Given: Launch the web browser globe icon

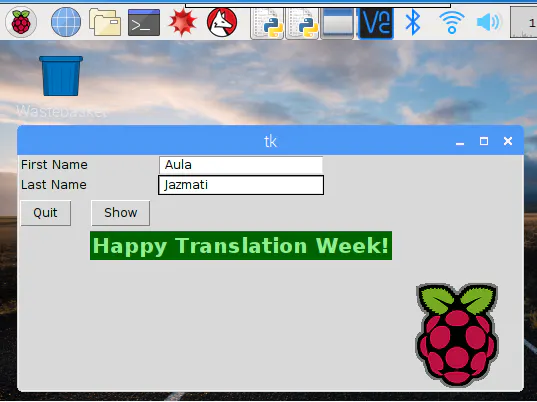Looking at the screenshot, I should [x=66, y=22].
